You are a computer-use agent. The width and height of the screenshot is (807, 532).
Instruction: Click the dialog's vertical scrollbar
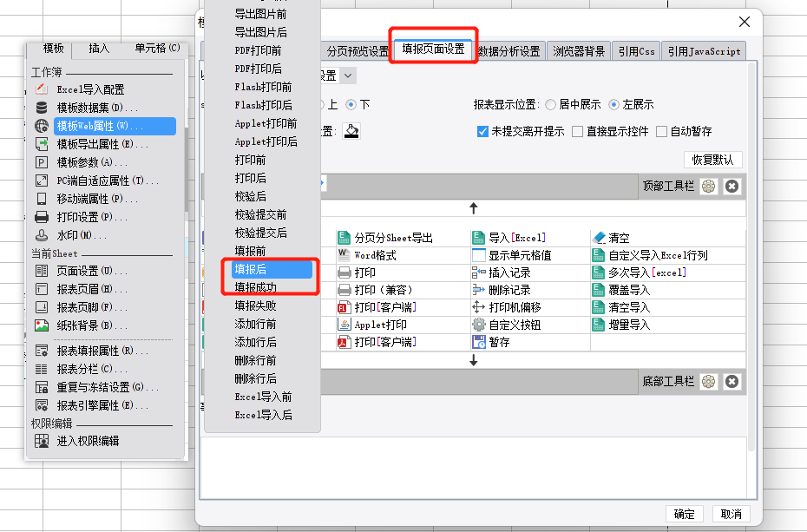pyautogui.click(x=751, y=257)
